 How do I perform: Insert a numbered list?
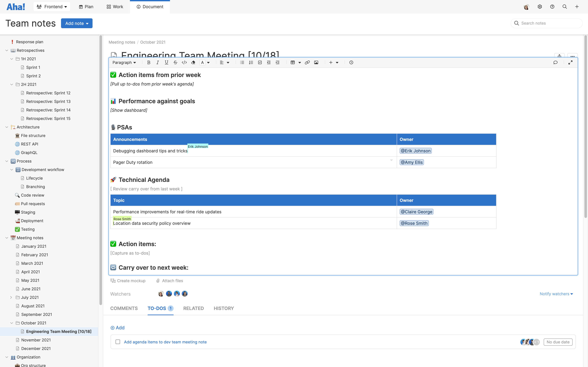click(251, 62)
